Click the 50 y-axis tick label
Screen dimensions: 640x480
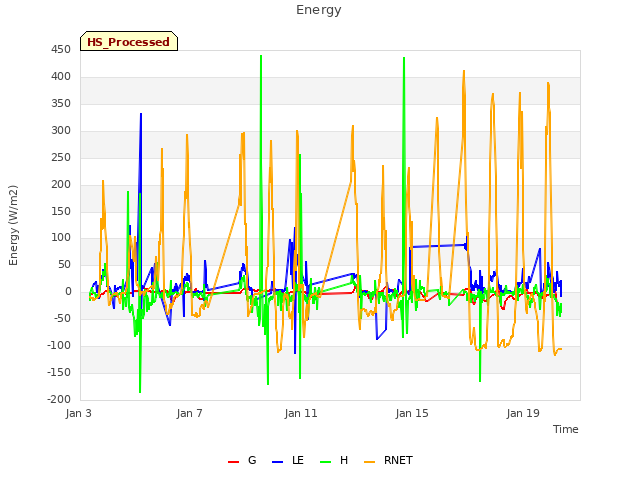(64, 264)
